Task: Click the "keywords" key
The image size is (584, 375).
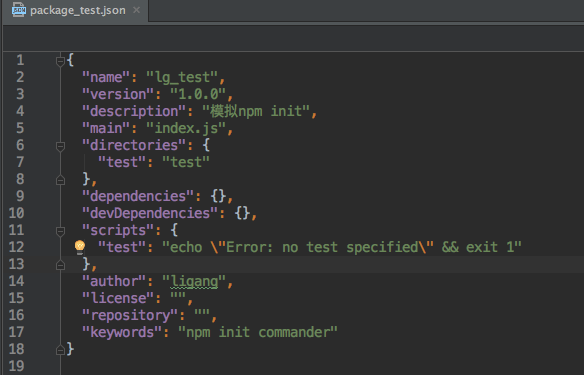Action: [x=122, y=332]
